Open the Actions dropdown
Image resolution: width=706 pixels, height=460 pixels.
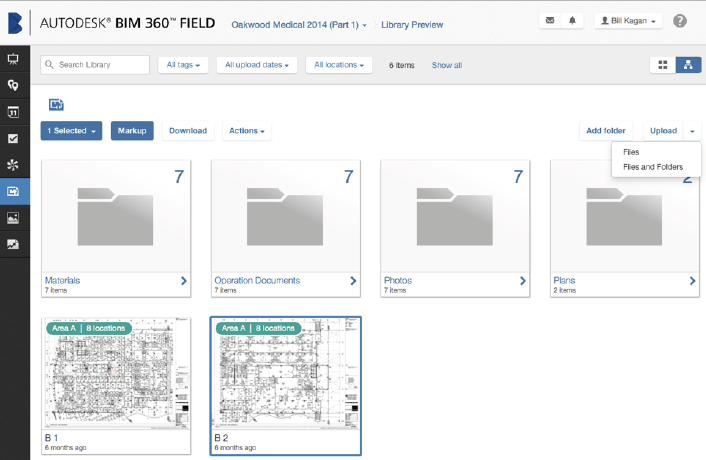(x=247, y=131)
